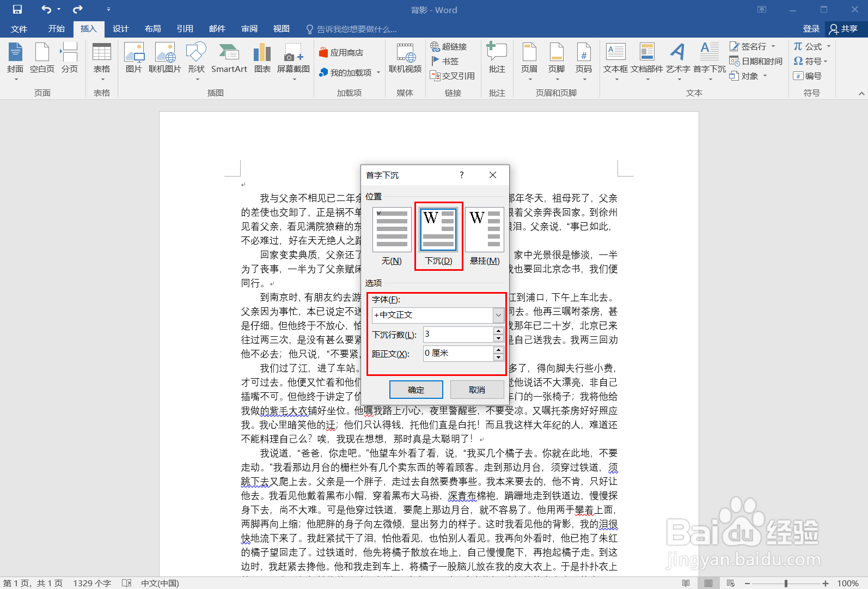Save the document with the floppy icon
This screenshot has height=589, width=868.
17,9
